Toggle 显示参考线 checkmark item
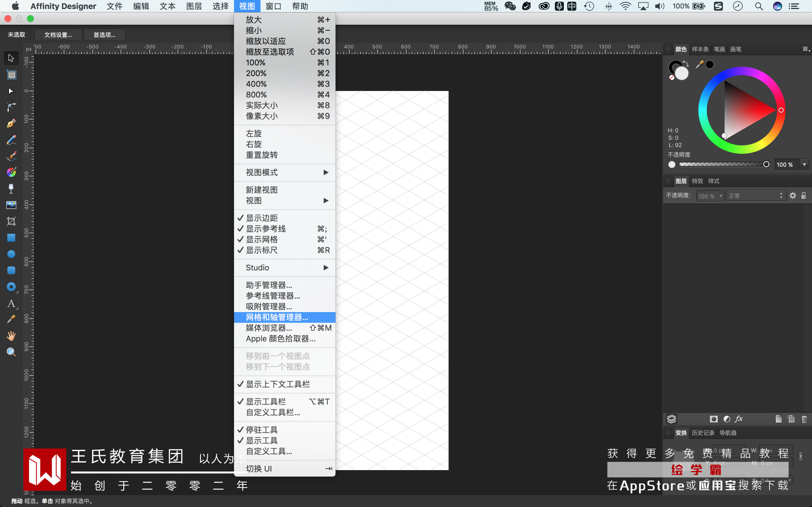Screen dimensions: 812x507 click(x=265, y=229)
